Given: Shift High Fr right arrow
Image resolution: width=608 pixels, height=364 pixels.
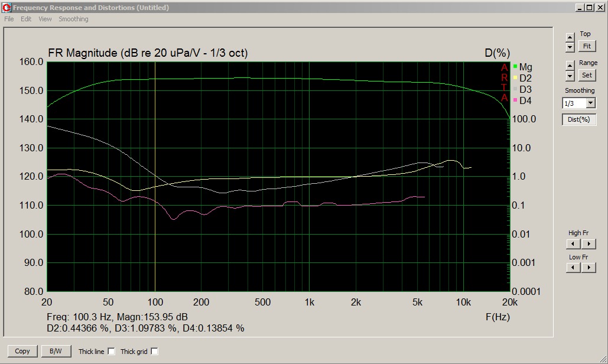Looking at the screenshot, I should point(589,244).
